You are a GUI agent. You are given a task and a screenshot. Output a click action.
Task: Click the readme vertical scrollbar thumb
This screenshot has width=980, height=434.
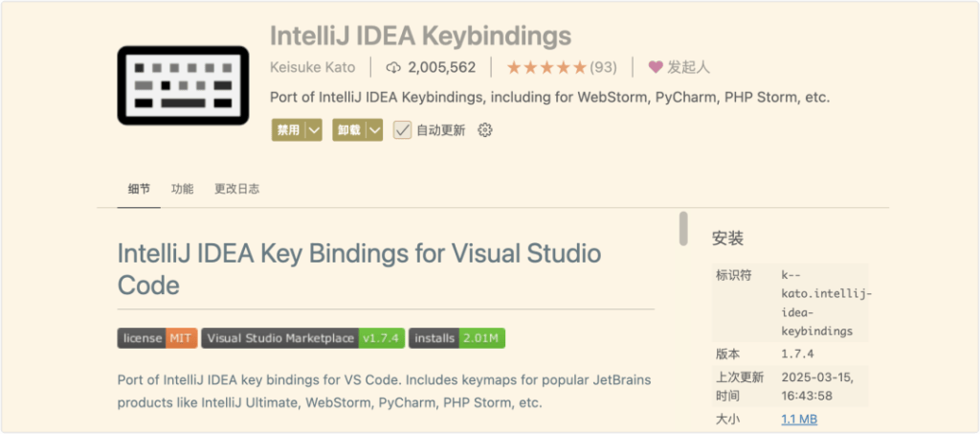(683, 229)
